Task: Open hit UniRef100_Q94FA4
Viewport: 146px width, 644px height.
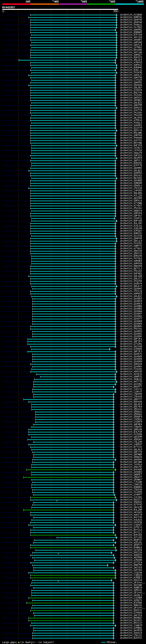Action: click(x=131, y=20)
